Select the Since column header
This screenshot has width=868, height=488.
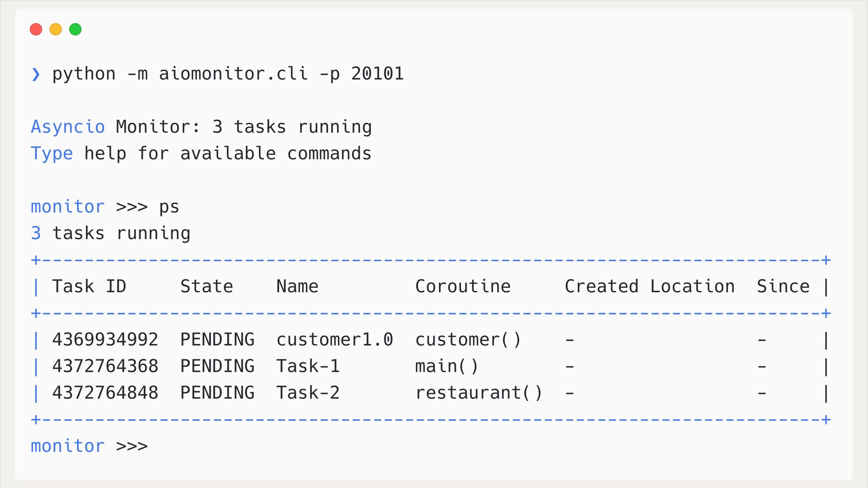(783, 286)
